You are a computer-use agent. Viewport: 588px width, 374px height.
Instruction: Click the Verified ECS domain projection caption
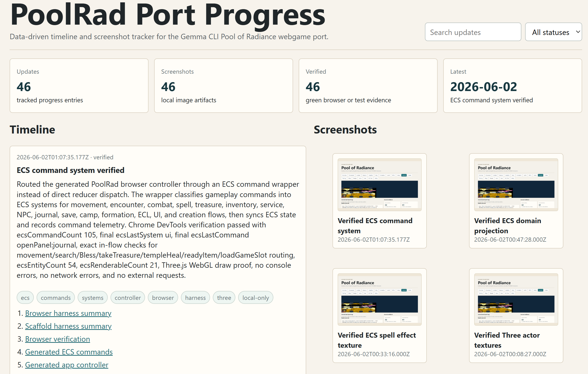click(x=508, y=225)
